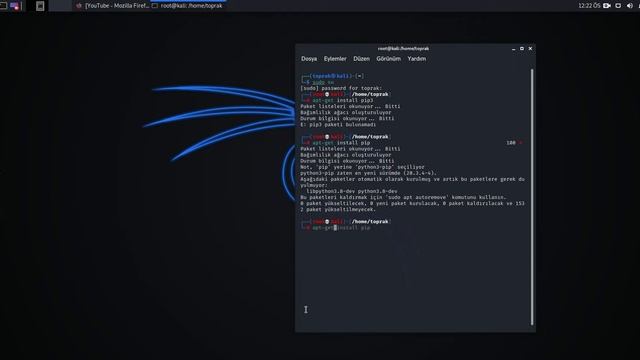Open the volume control in the panel
Screen dimensions: 640x360
pyautogui.click(x=630, y=6)
